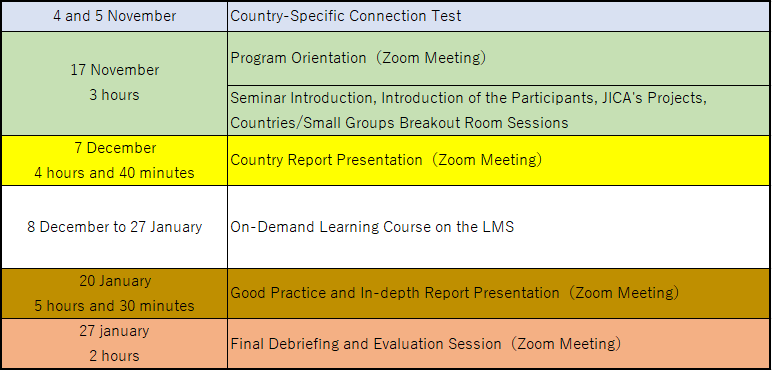Select the 4 hours and 40 minutes duration
This screenshot has width=772, height=370.
pyautogui.click(x=114, y=173)
